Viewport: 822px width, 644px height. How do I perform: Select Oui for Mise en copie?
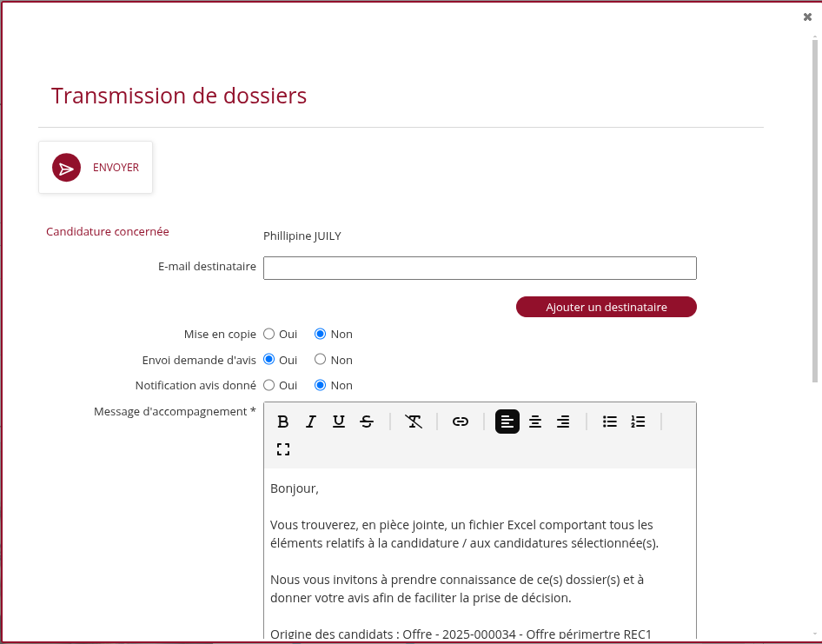(x=269, y=334)
